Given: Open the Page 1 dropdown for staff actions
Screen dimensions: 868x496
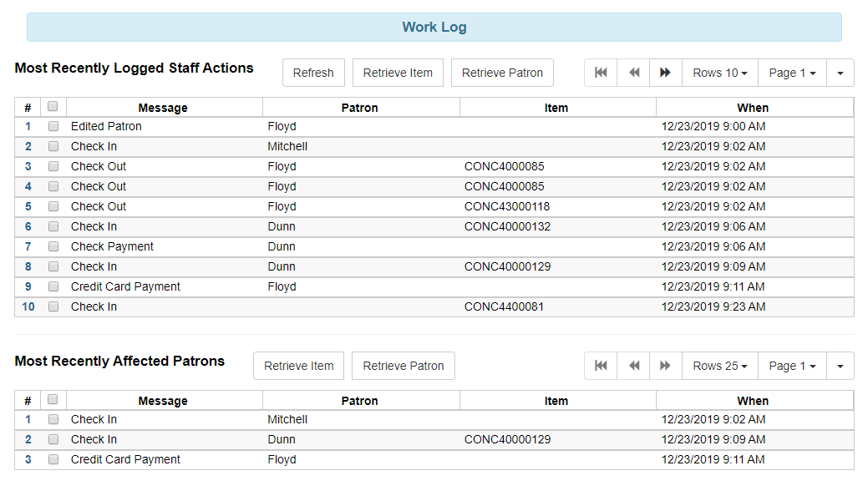Looking at the screenshot, I should [791, 73].
